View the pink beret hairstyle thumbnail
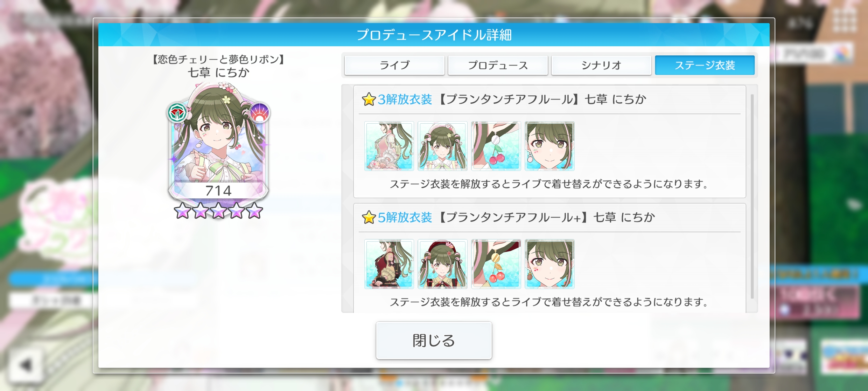868x391 pixels. pos(442,146)
